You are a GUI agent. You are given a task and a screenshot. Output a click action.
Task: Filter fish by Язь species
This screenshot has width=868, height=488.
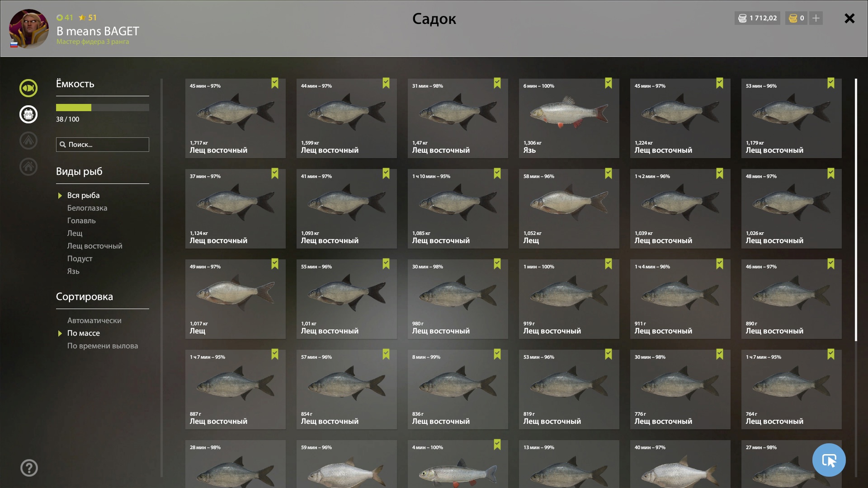pos(73,271)
